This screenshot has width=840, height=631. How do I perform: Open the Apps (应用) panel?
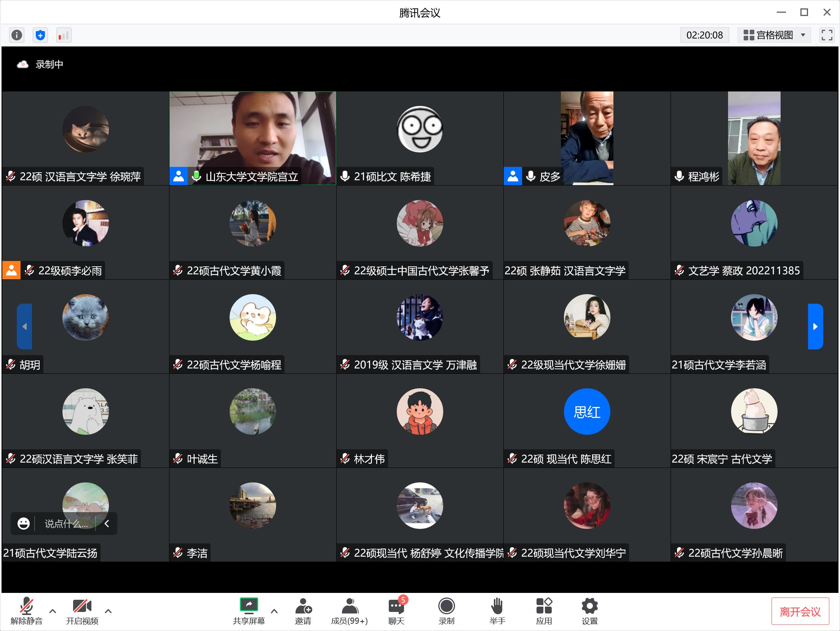(x=544, y=611)
